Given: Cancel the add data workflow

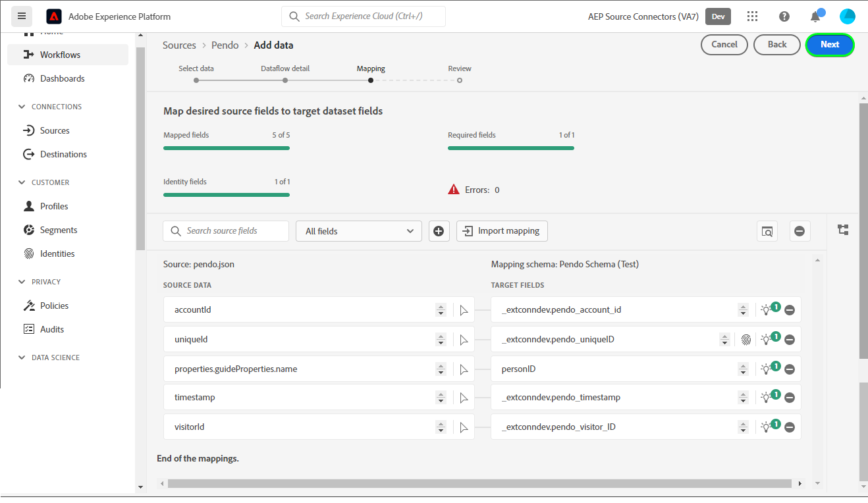Looking at the screenshot, I should 724,45.
